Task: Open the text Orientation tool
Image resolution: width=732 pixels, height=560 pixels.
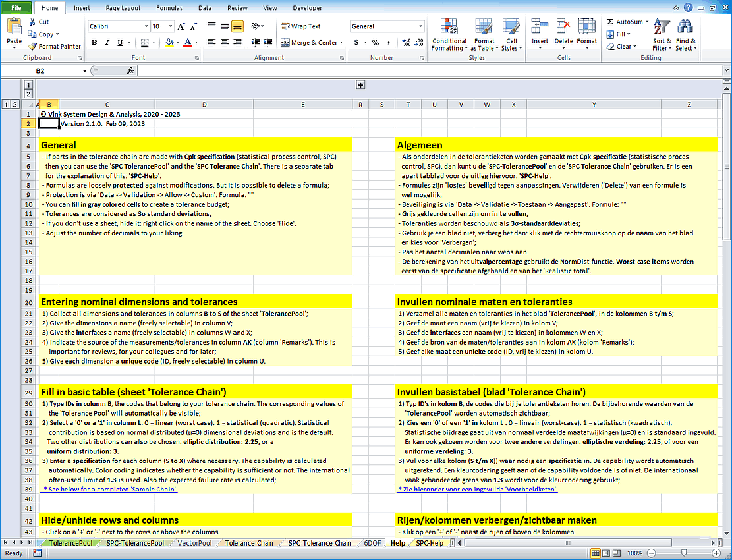Action: [x=257, y=26]
